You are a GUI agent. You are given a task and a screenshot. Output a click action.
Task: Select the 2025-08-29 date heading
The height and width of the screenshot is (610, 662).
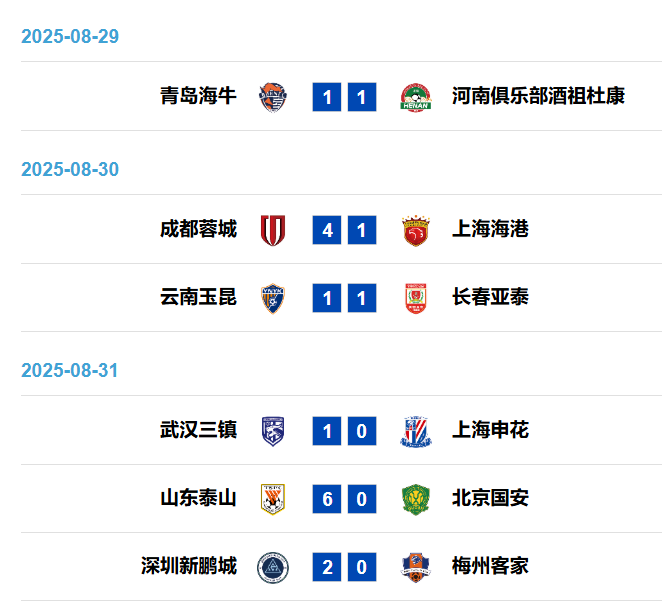click(70, 36)
